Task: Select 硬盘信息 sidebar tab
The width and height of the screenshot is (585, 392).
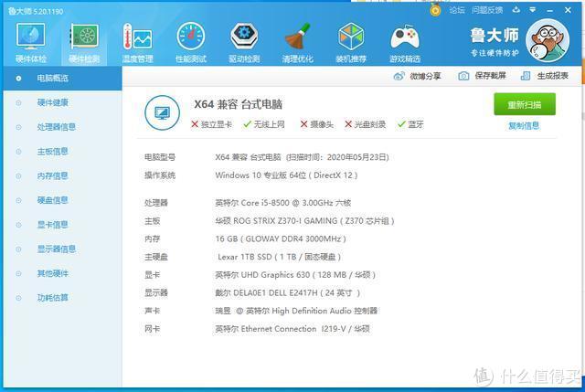Action: tap(62, 200)
